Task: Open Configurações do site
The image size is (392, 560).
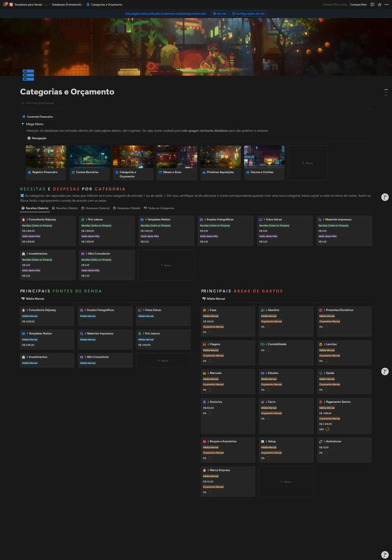Action: [x=248, y=14]
